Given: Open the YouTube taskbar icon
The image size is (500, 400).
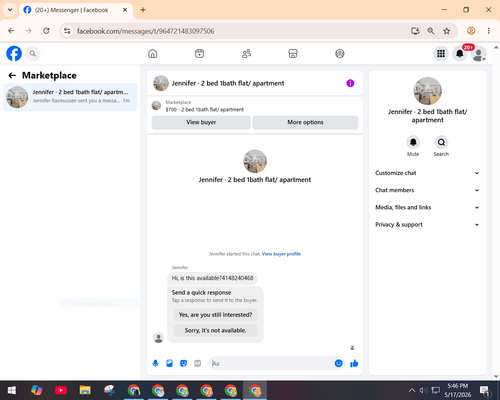Looking at the screenshot, I should (61, 390).
